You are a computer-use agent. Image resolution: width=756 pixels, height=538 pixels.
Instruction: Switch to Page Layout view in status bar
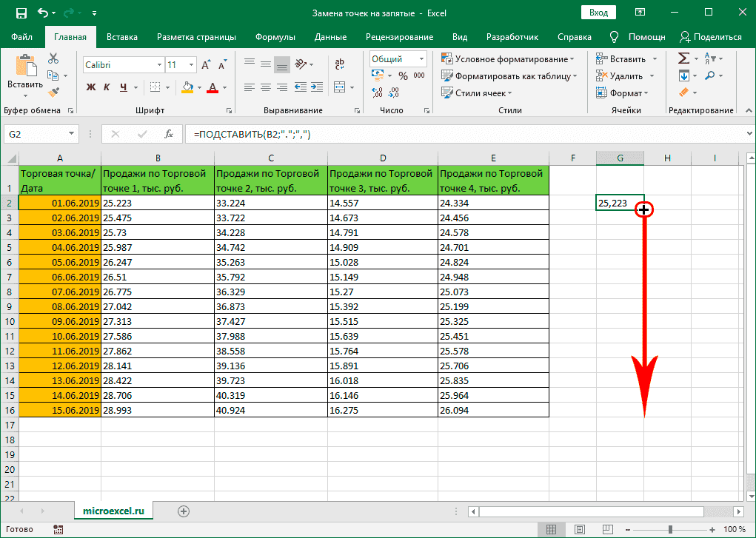[x=578, y=529]
